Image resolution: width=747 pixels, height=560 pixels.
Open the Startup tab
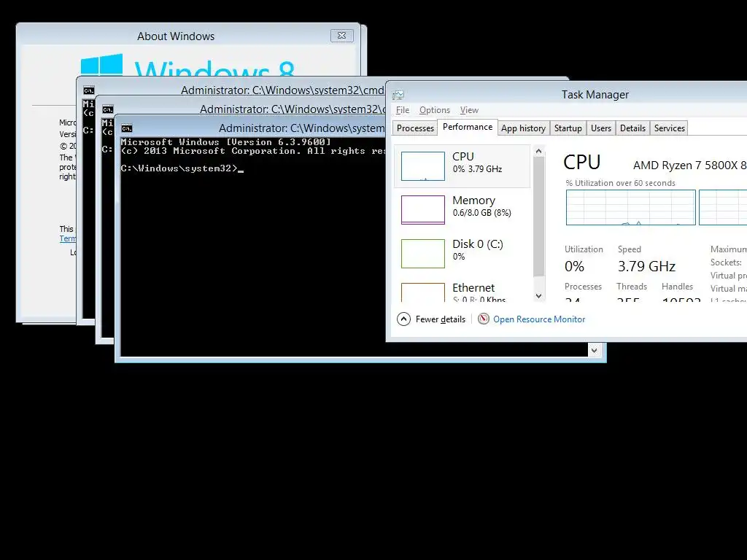point(568,128)
